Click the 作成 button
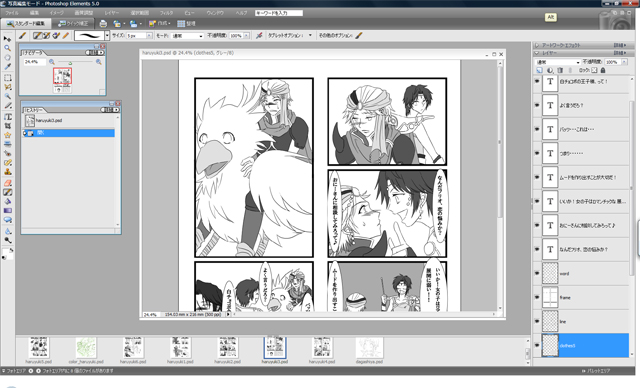Image resolution: width=640 pixels, height=388 pixels. (160, 24)
